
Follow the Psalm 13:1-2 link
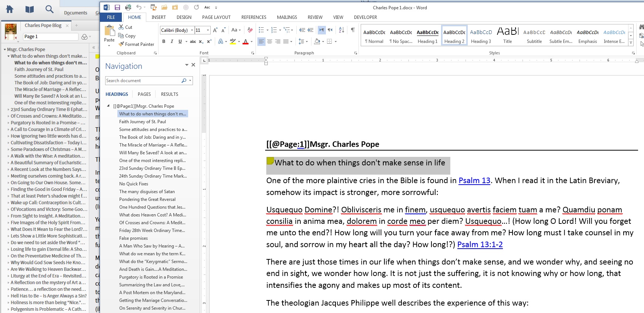pos(480,245)
